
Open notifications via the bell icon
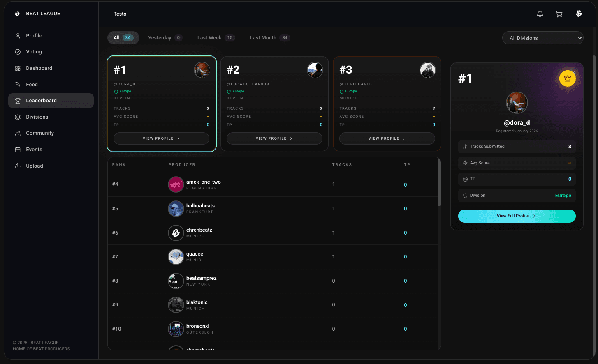[540, 14]
